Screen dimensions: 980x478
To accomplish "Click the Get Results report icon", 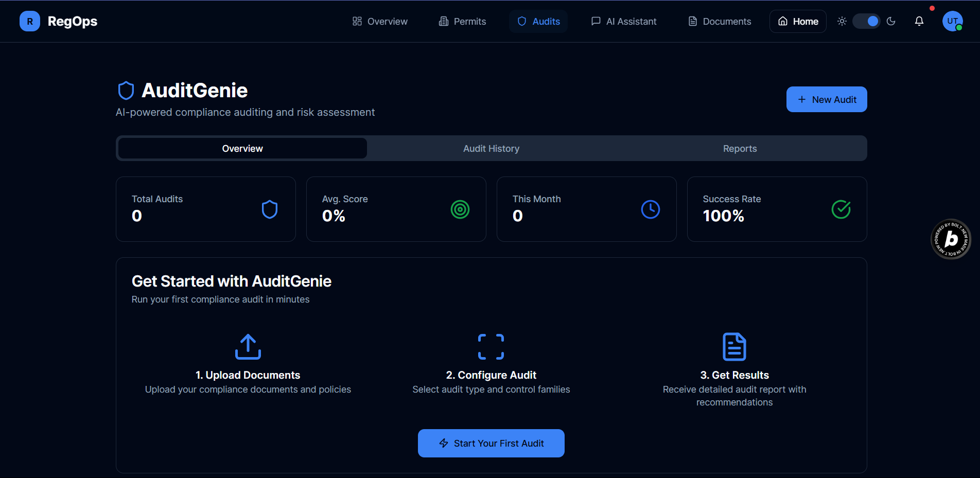I will 734,346.
